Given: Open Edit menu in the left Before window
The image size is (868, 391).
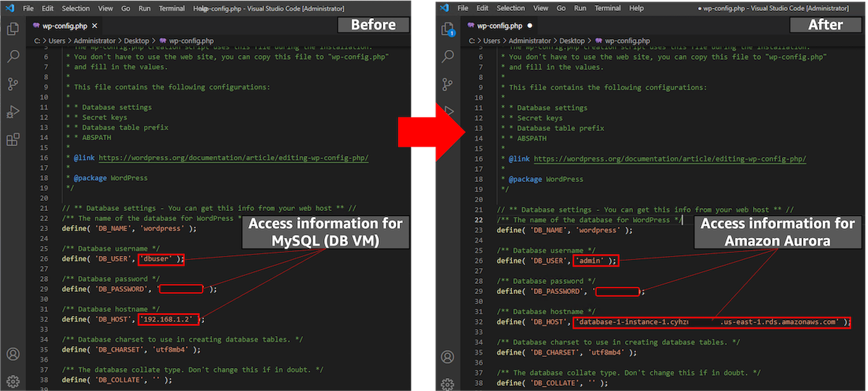Looking at the screenshot, I should [48, 8].
